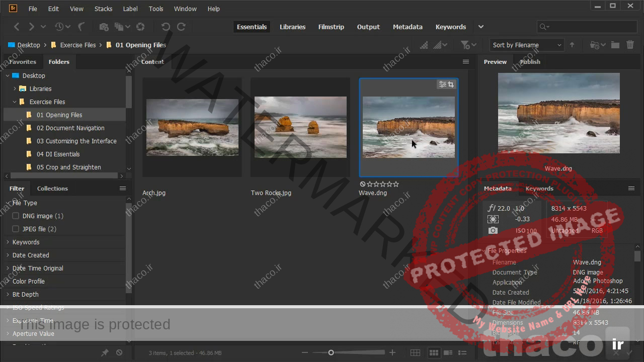Image resolution: width=644 pixels, height=362 pixels.
Task: Click the plus to enlarge thumbnails
Action: pyautogui.click(x=392, y=353)
